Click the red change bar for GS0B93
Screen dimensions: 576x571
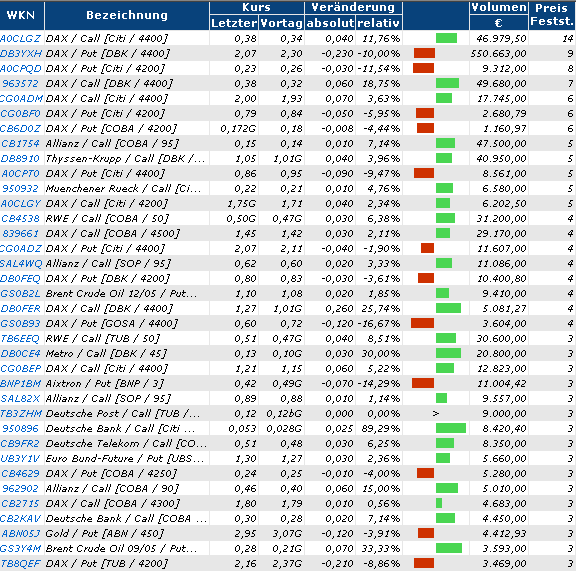click(422, 323)
